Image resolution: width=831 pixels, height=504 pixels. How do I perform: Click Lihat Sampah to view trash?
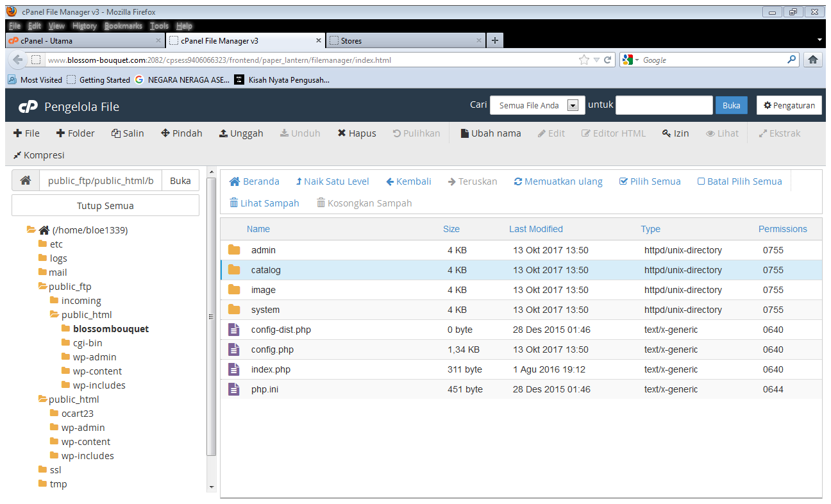click(x=264, y=203)
